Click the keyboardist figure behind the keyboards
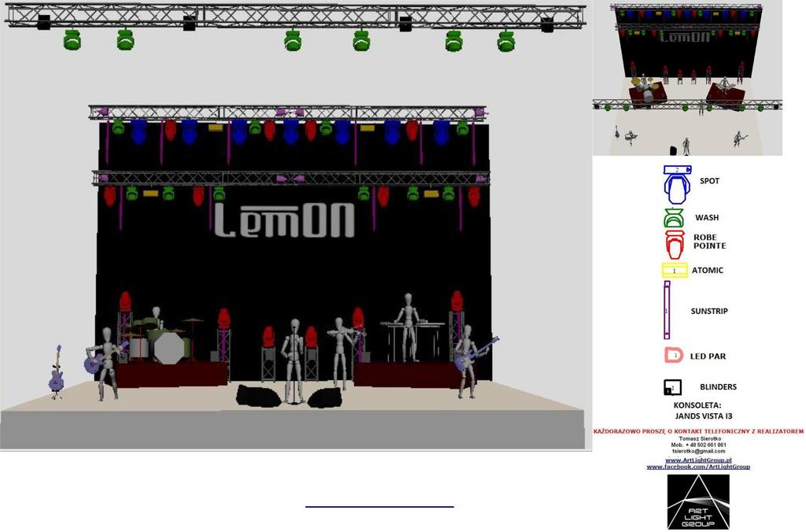806x532 pixels. tap(409, 326)
